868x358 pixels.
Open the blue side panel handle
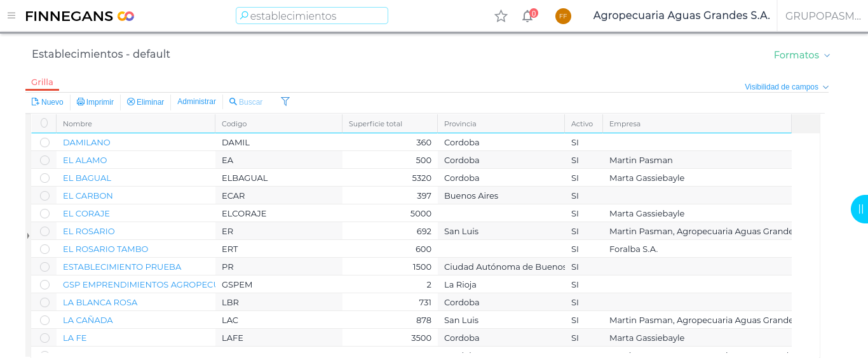pos(860,209)
